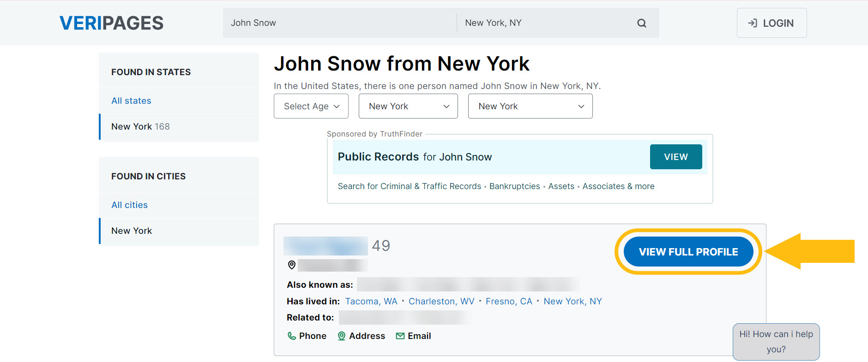Select All cities in sidebar

[x=129, y=205]
